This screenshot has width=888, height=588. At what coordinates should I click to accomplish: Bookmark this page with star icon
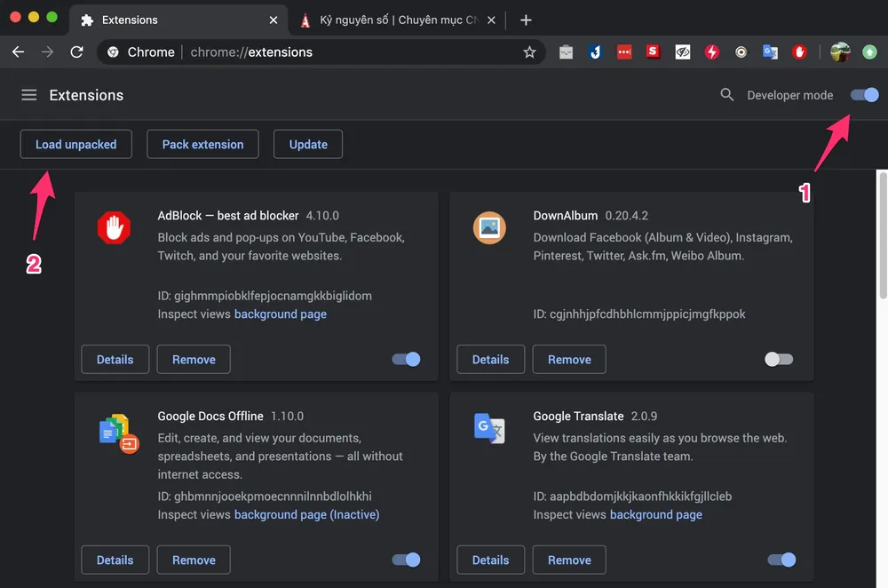click(529, 52)
